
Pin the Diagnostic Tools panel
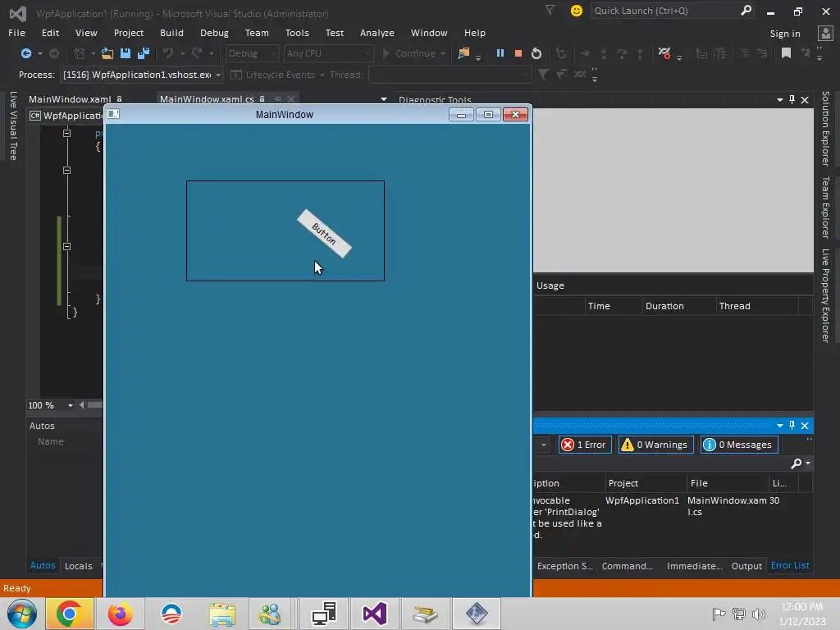pyautogui.click(x=792, y=99)
